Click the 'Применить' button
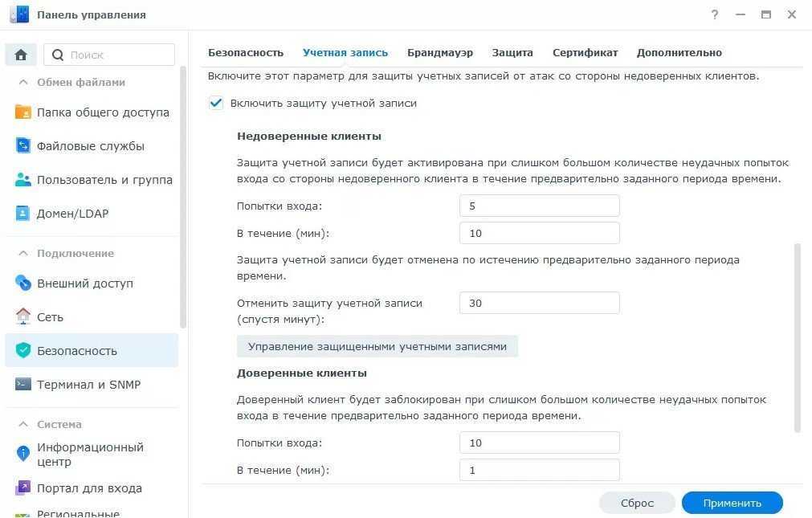 [x=732, y=503]
